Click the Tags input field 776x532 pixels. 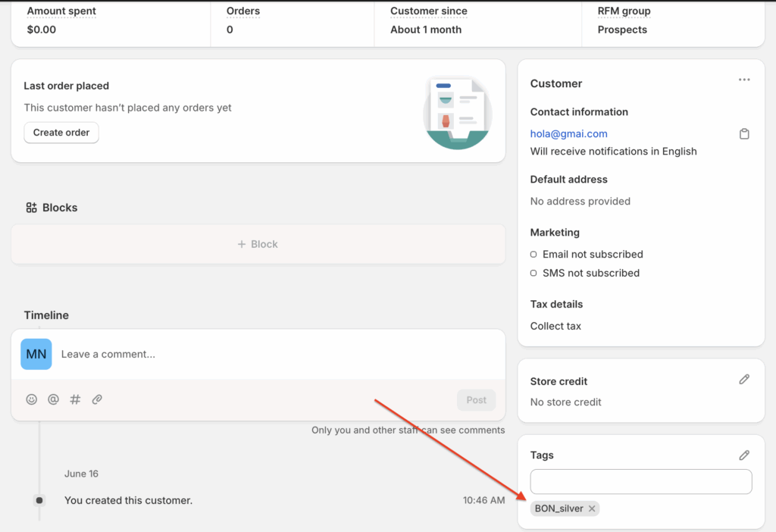coord(640,482)
